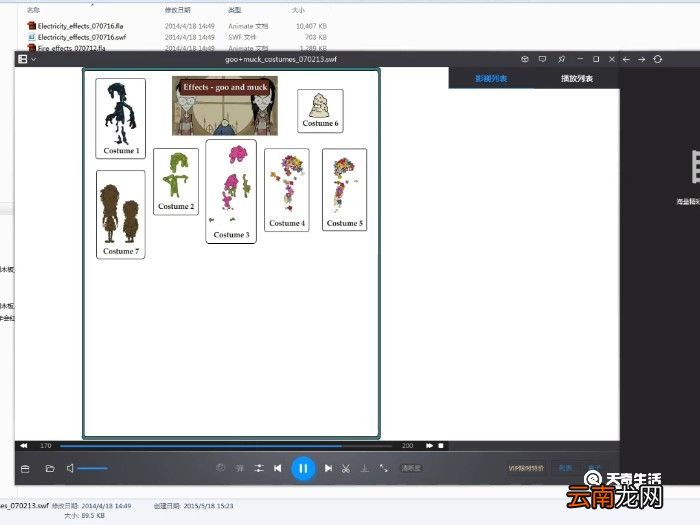Screen dimensions: 700x525
Task: Open file with the folder icon
Action: pyautogui.click(x=49, y=468)
